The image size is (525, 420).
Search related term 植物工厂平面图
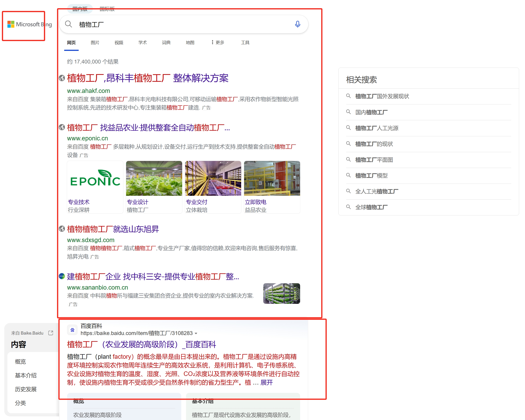point(374,160)
